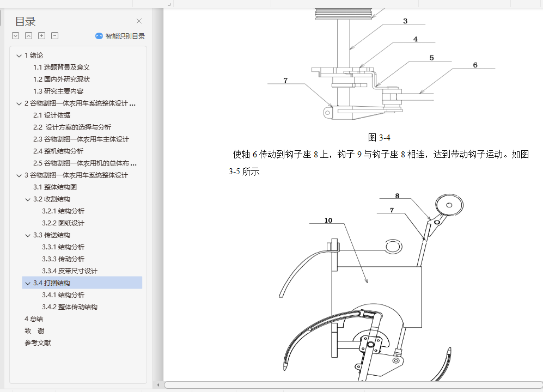Open 智能识别目录 smart outline recognition
Image resolution: width=543 pixels, height=392 pixels.
pyautogui.click(x=120, y=36)
